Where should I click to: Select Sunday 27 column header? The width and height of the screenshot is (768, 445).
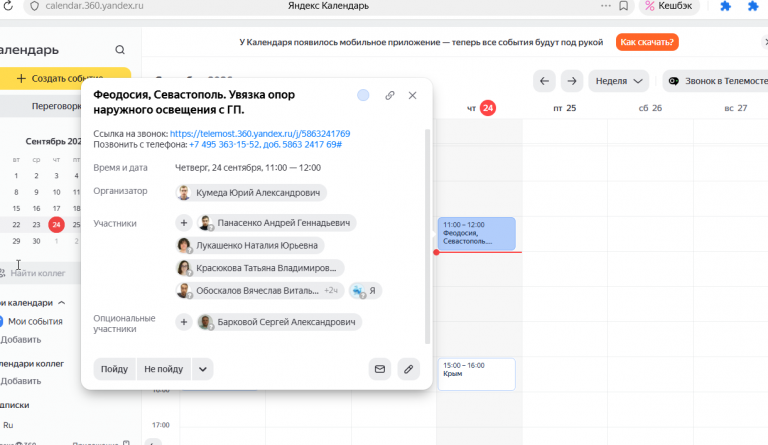pyautogui.click(x=736, y=108)
